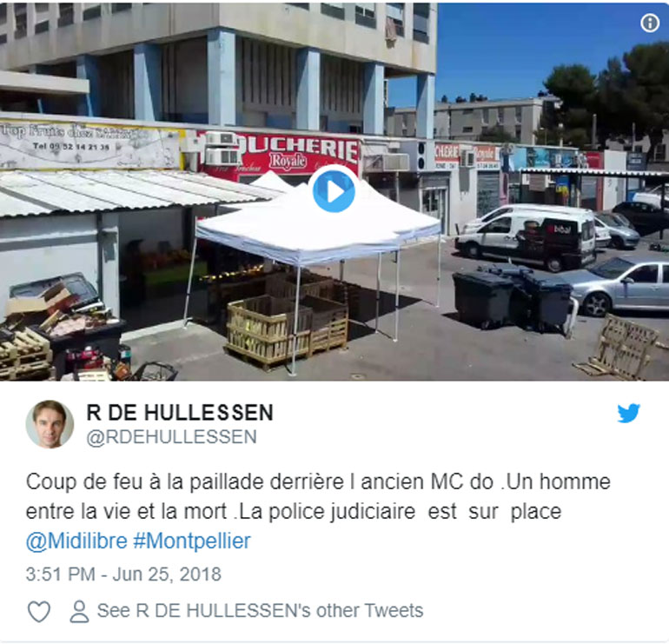
Task: Click the Top Fruits shop banner in the video
Action: pos(89,143)
